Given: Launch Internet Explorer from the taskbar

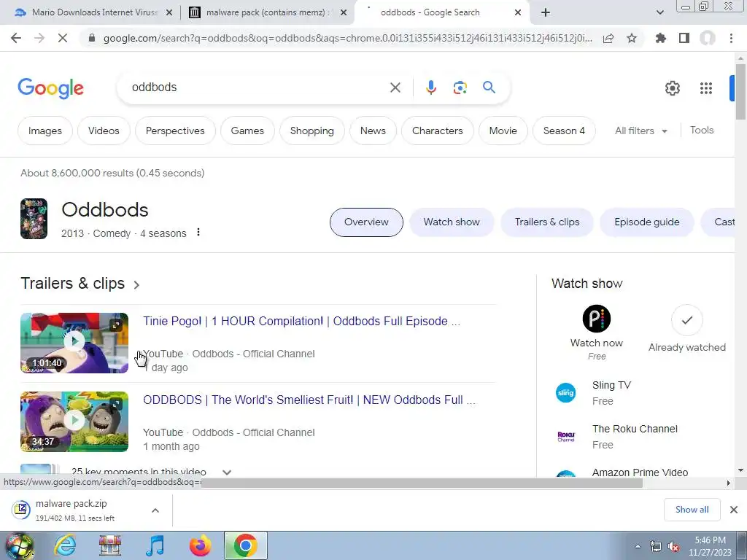Looking at the screenshot, I should tap(65, 545).
